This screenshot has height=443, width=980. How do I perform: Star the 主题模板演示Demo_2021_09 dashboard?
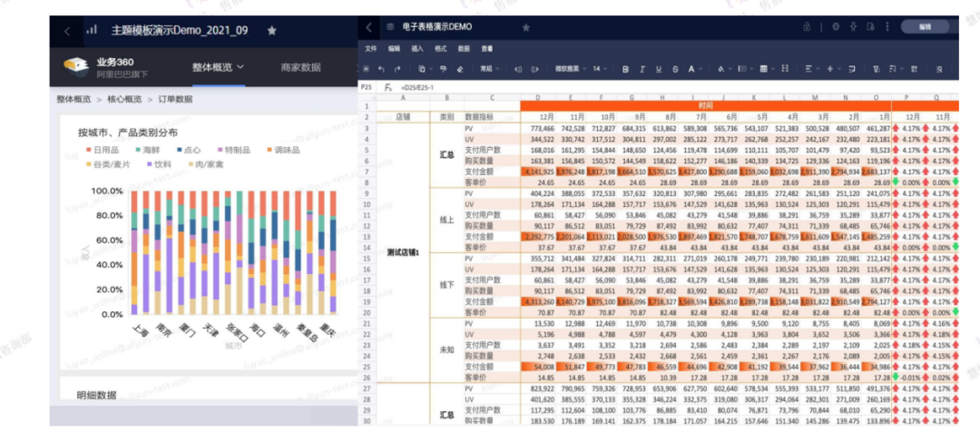tap(271, 30)
